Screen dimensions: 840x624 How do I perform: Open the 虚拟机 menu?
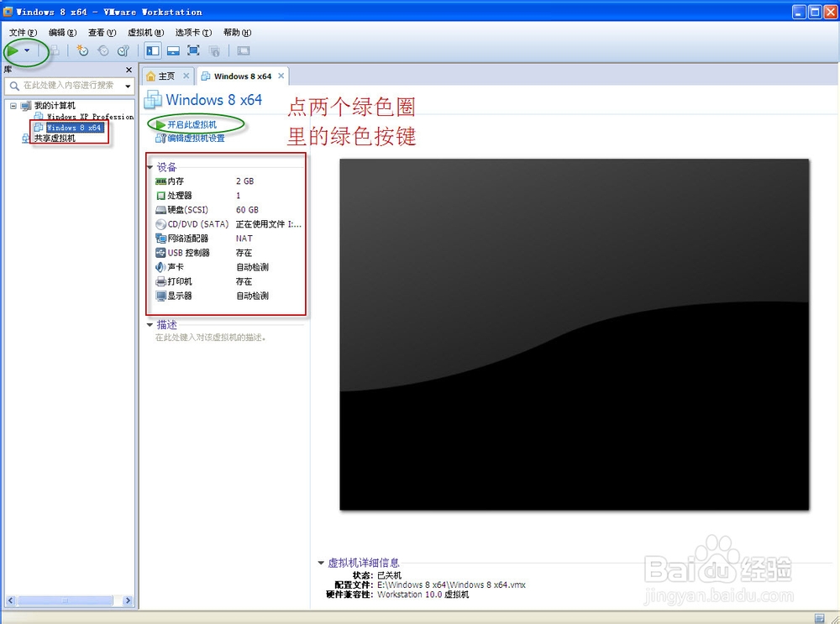click(x=145, y=33)
